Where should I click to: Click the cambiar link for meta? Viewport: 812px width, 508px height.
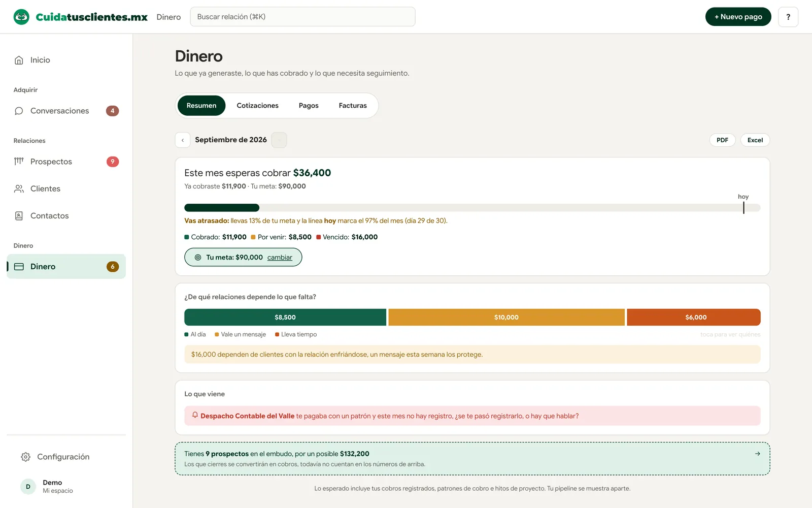click(x=280, y=258)
